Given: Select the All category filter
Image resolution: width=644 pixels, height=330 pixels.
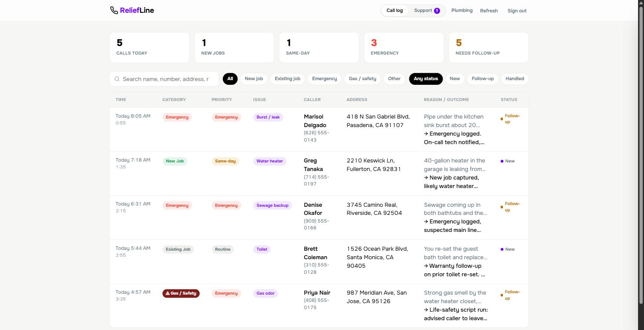Looking at the screenshot, I should [x=230, y=79].
